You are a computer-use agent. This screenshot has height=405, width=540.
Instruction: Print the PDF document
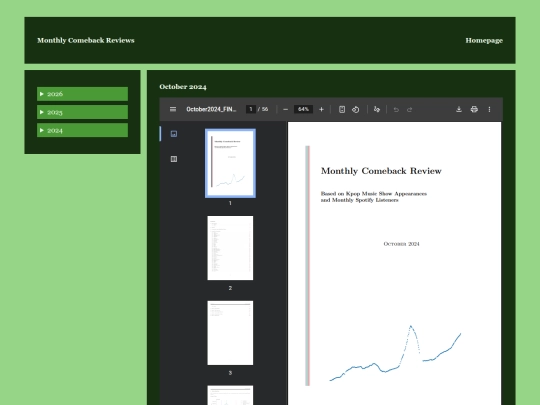point(474,109)
